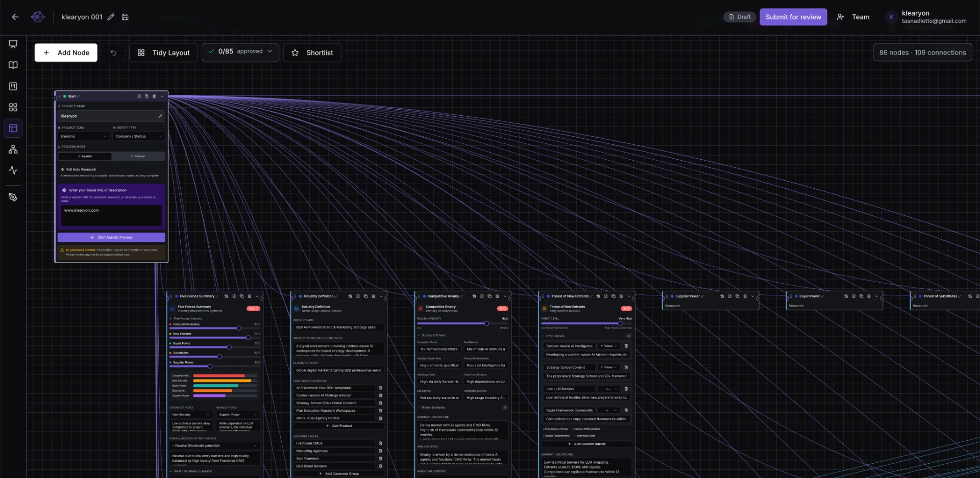Open the pen tool sidebar icon

(13, 197)
